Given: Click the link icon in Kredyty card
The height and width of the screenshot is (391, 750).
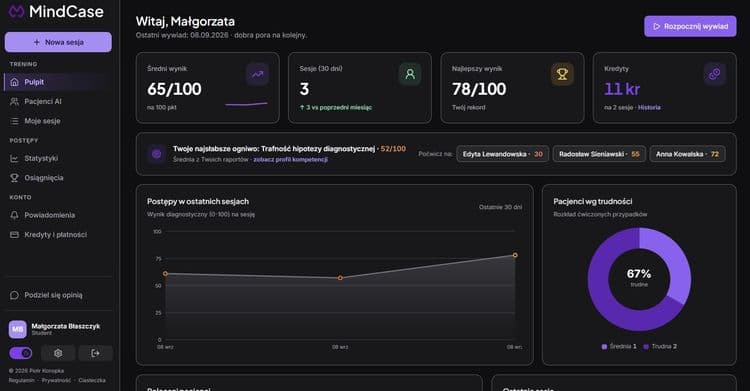Looking at the screenshot, I should (x=715, y=74).
